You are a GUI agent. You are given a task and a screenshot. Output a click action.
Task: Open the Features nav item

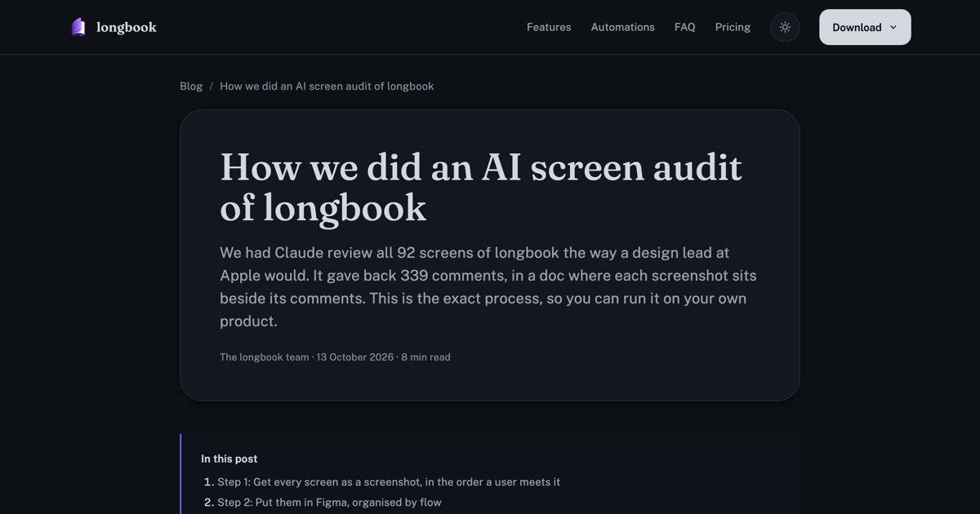tap(549, 27)
